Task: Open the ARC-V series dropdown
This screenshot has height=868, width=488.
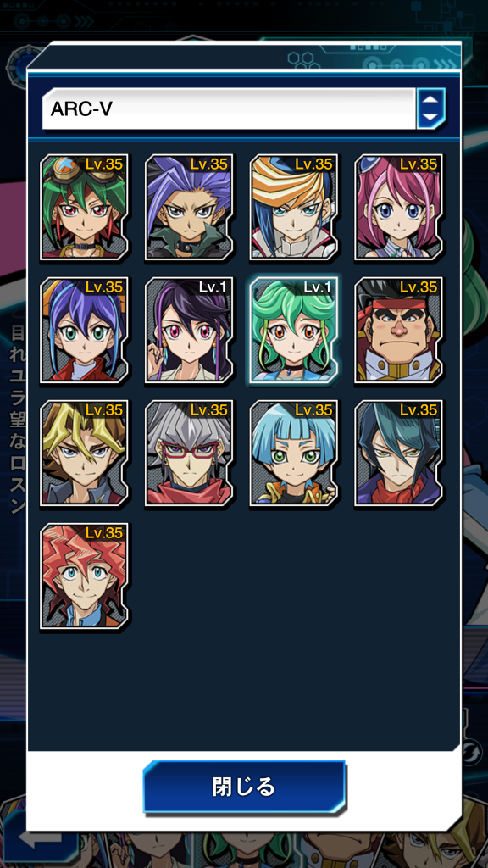Action: pos(244,108)
